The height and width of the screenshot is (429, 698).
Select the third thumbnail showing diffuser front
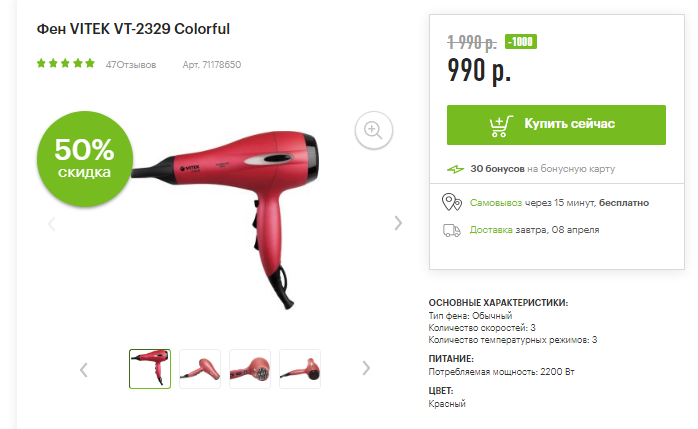250,369
